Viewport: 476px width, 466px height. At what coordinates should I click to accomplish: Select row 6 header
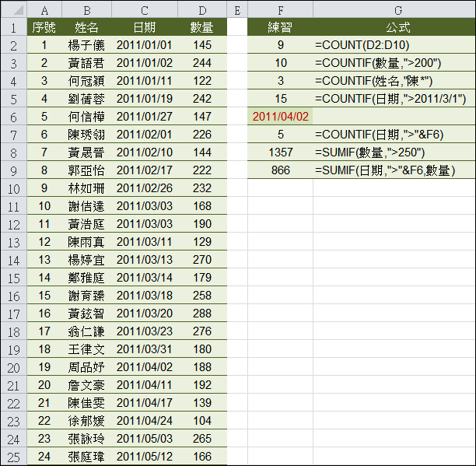tap(14, 117)
